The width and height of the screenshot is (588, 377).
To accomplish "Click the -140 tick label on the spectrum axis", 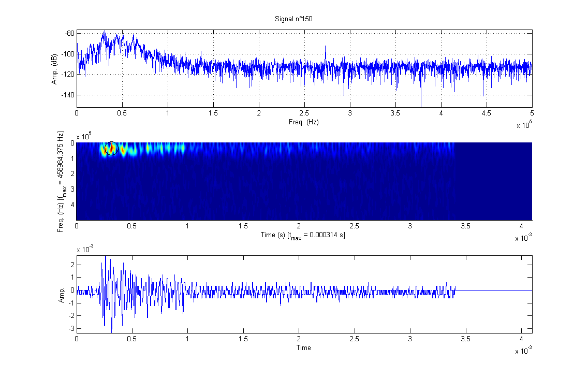I will 68,95.
